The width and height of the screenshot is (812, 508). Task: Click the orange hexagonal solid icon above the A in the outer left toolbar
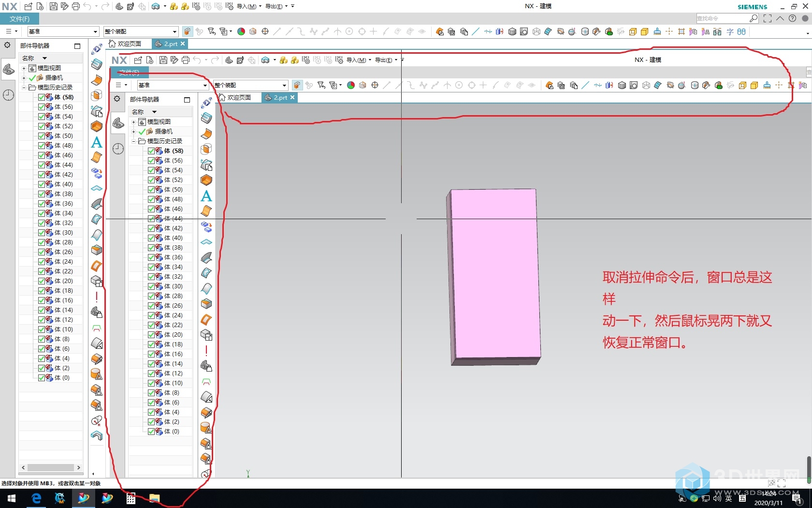[97, 126]
